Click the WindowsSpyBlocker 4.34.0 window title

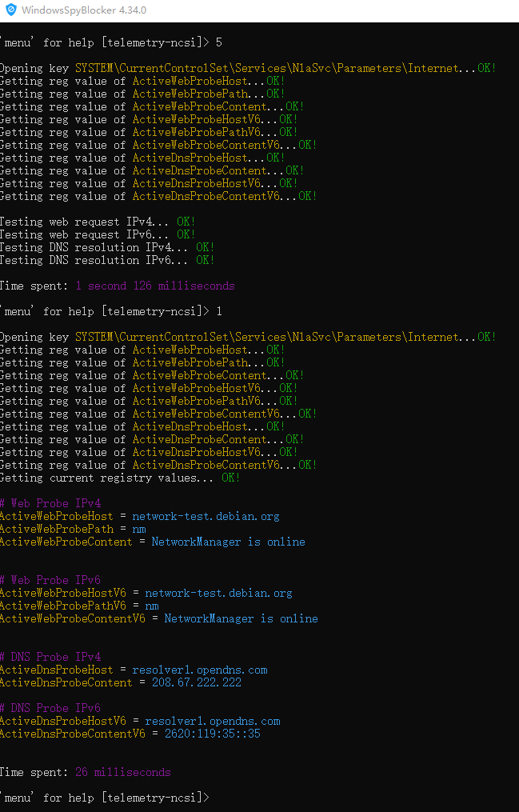84,10
